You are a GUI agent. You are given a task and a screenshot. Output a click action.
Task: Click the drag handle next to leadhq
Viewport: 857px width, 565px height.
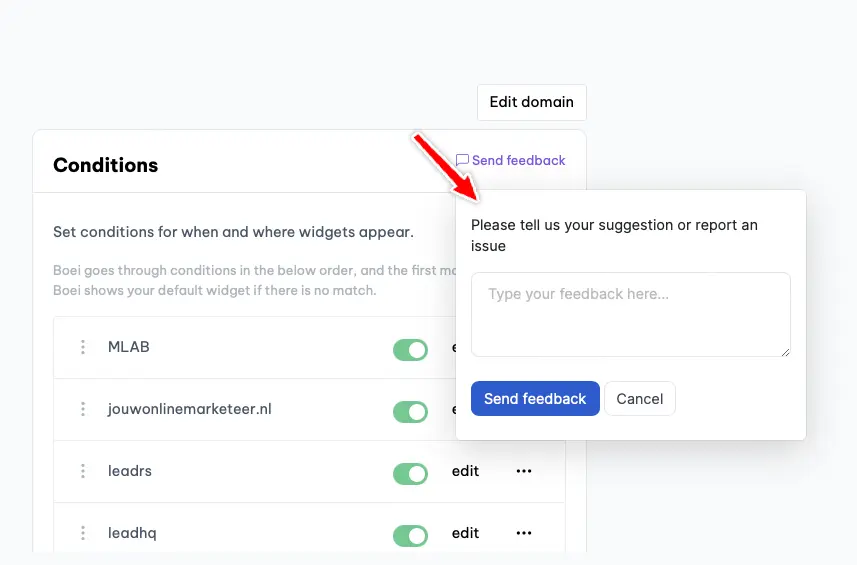tap(83, 534)
